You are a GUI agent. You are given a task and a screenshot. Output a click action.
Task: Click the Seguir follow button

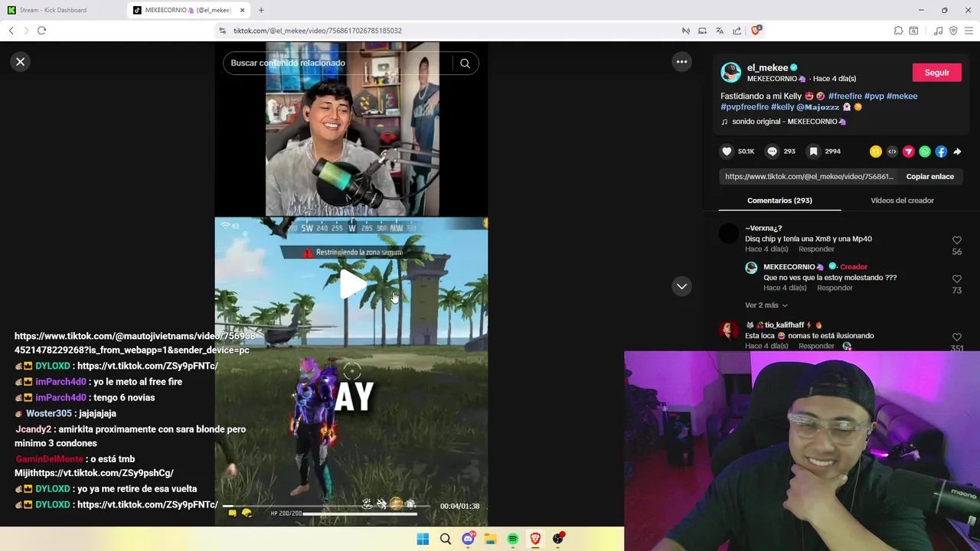936,73
